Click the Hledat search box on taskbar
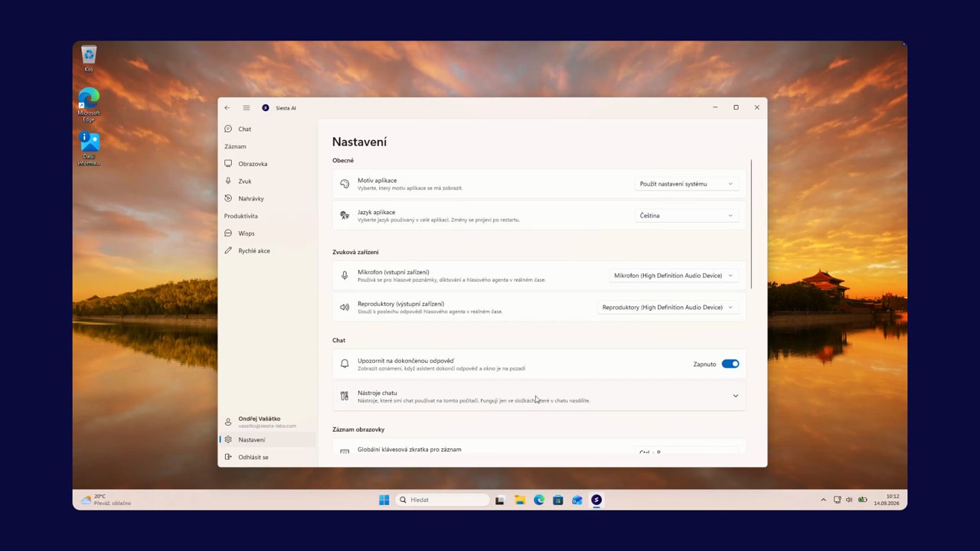Screen dimensions: 980x551 443,500
